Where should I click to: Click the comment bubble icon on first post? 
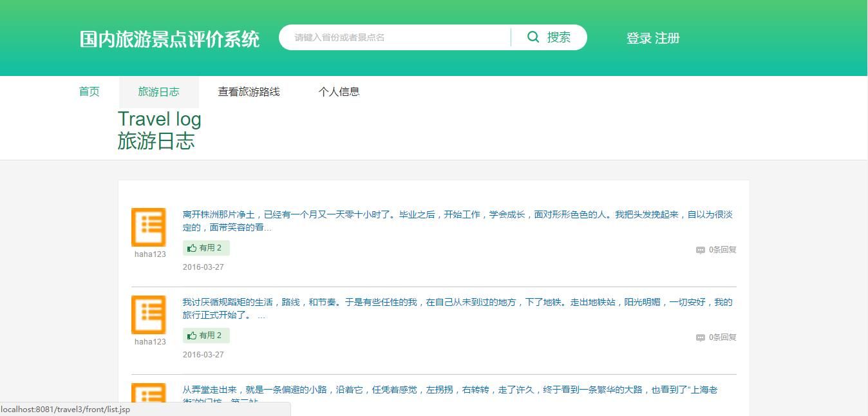click(x=701, y=250)
